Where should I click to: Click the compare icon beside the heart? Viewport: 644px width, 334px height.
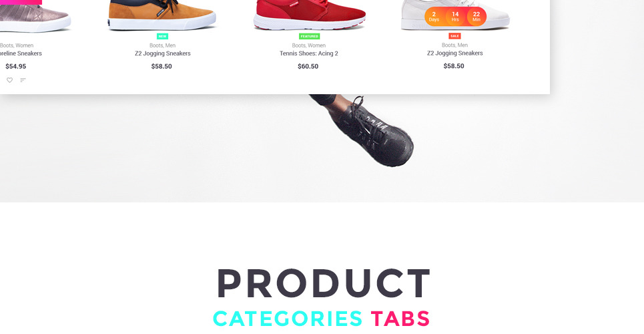coord(23,80)
